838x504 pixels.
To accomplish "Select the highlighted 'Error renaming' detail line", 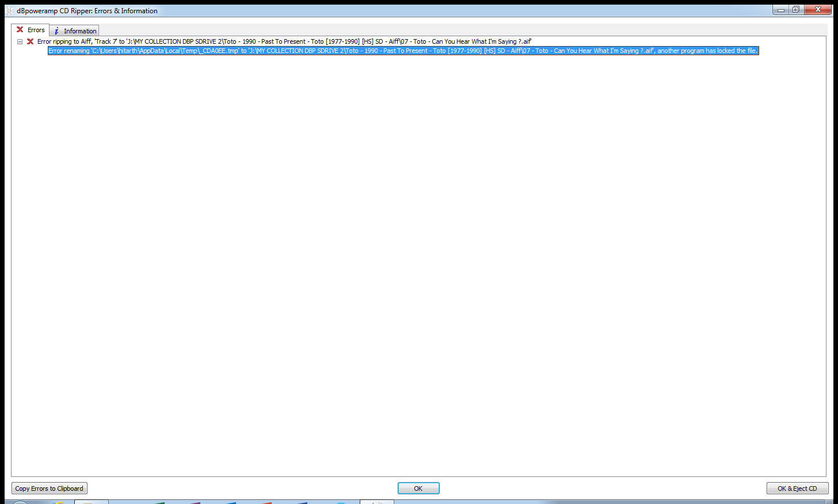I will [403, 51].
